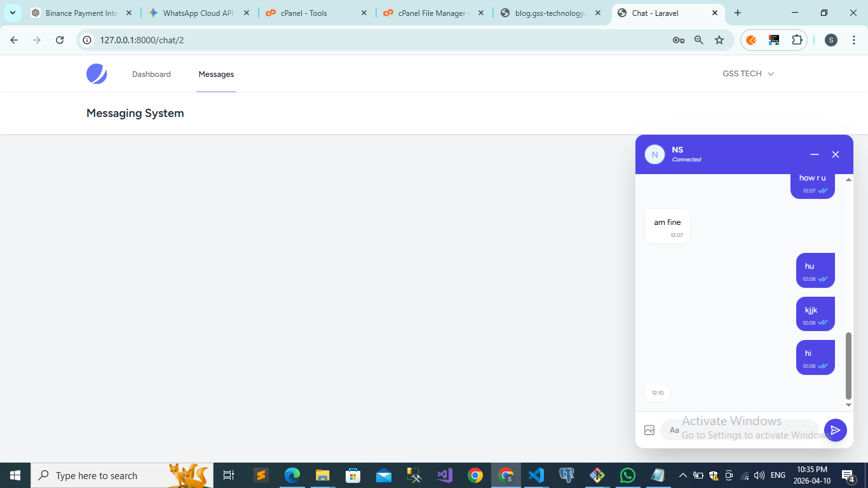Click the chat scrollbar down arrow

pyautogui.click(x=848, y=405)
